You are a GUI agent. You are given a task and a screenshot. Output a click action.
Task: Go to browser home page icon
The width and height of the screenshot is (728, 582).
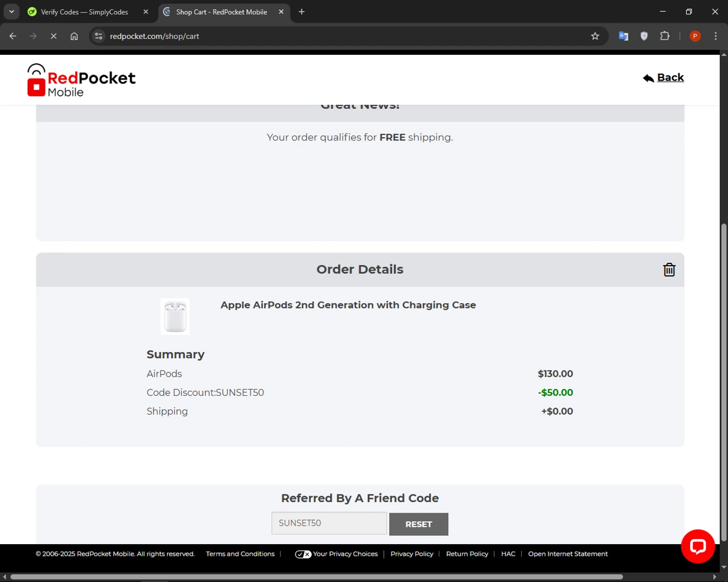[x=74, y=36]
